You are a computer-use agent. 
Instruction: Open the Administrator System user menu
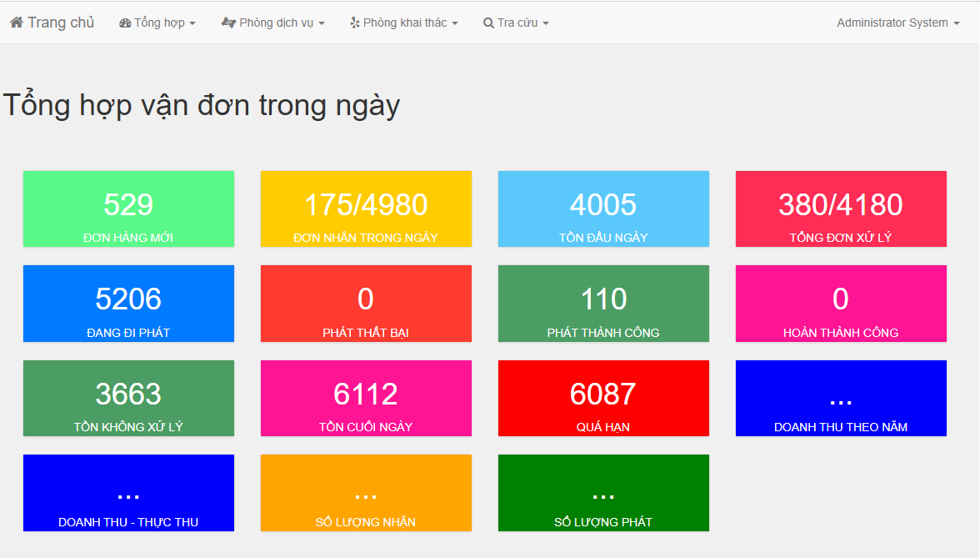click(x=898, y=23)
